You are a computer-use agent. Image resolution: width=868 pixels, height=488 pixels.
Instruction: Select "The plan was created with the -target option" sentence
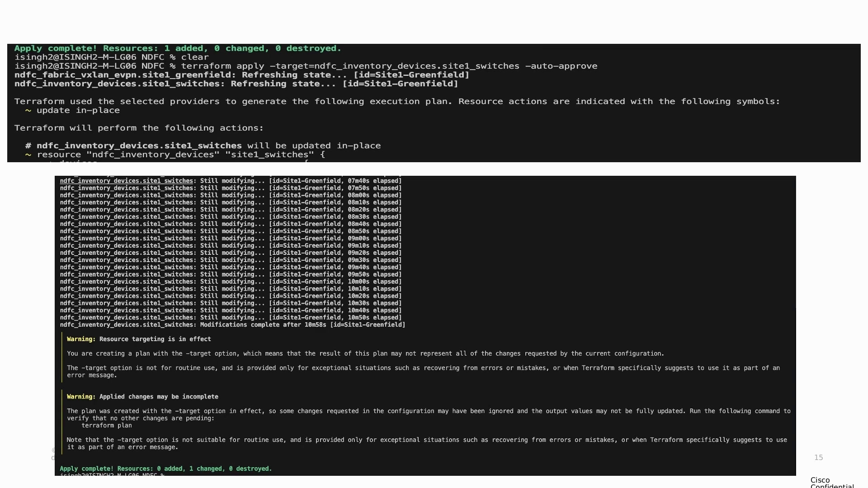point(429,415)
